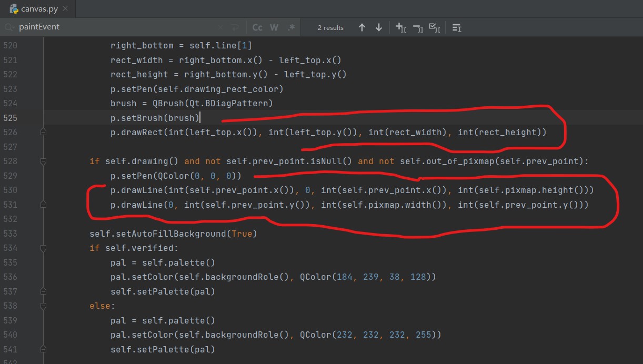
Task: Toggle Regex (.*) search option
Action: click(291, 27)
